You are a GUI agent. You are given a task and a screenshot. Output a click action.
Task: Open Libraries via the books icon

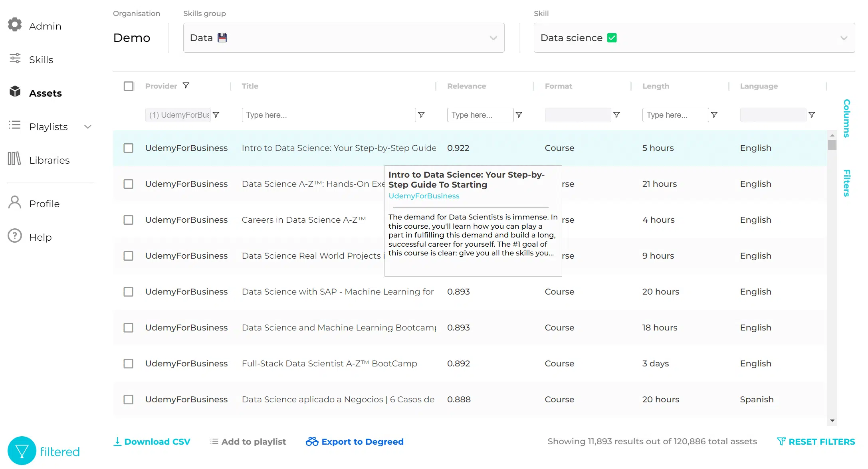pos(14,159)
